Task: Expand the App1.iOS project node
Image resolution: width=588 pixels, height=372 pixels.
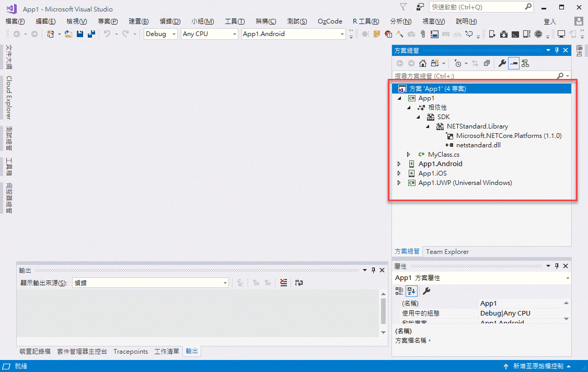Action: click(x=399, y=173)
